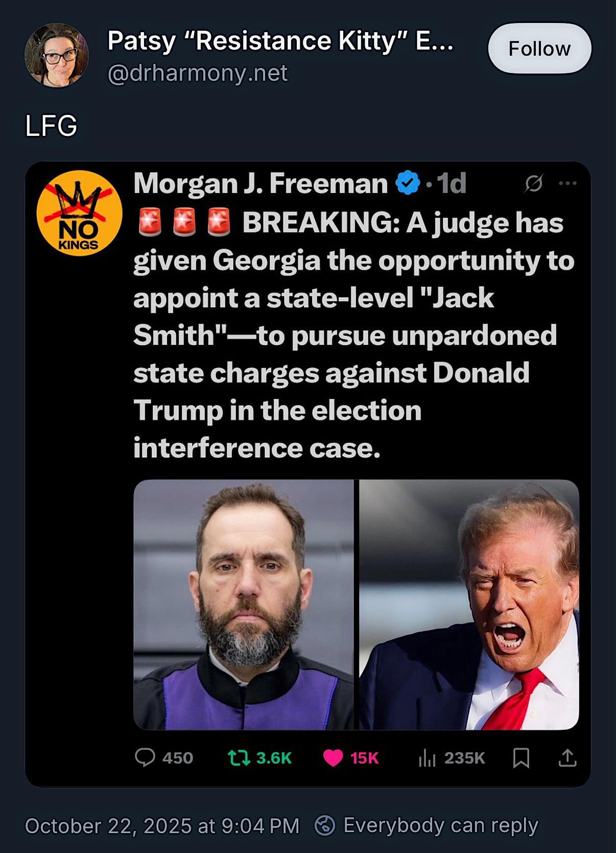The width and height of the screenshot is (616, 853).
Task: Click the blue verified checkmark badge
Action: pyautogui.click(x=408, y=183)
